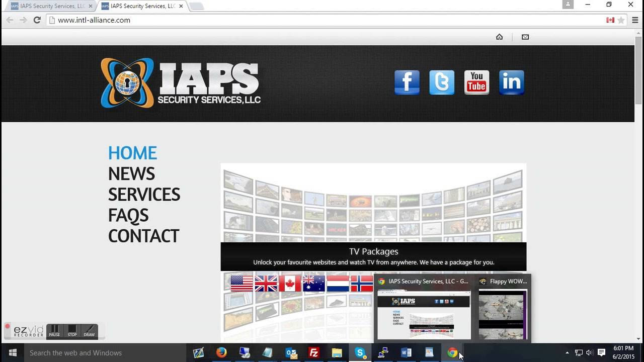Open the IAPS Twitter icon
644x362 pixels.
pos(442,82)
